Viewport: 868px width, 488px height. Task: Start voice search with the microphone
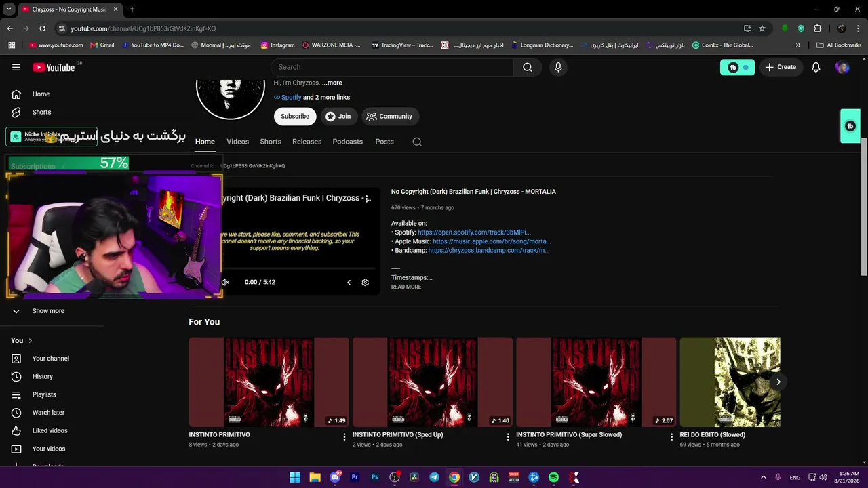[x=558, y=67]
